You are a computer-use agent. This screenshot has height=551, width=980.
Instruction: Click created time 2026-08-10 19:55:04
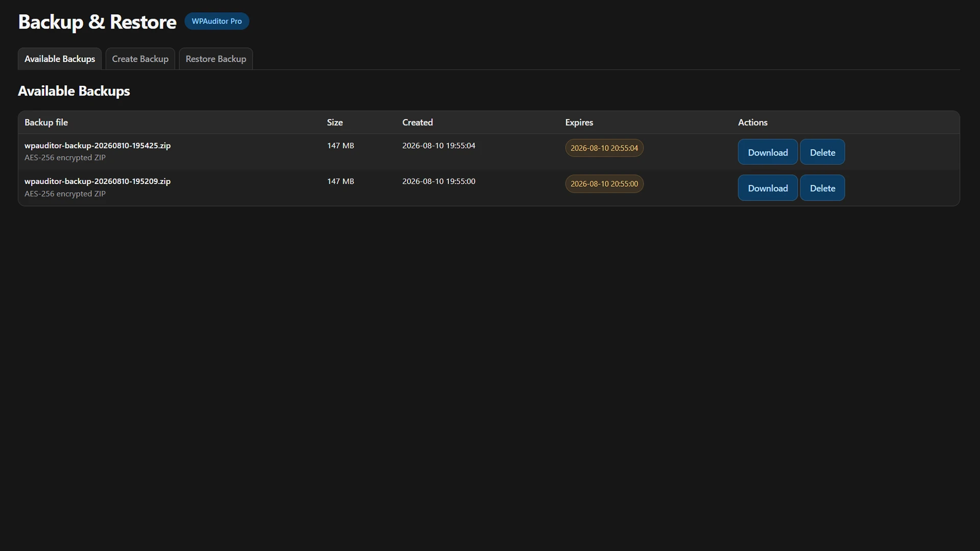tap(438, 145)
